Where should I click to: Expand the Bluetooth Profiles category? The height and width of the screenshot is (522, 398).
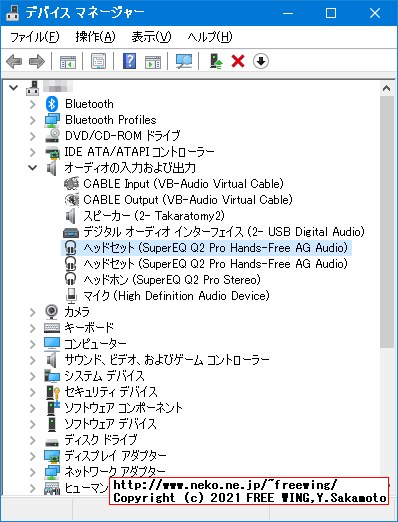pos(33,120)
